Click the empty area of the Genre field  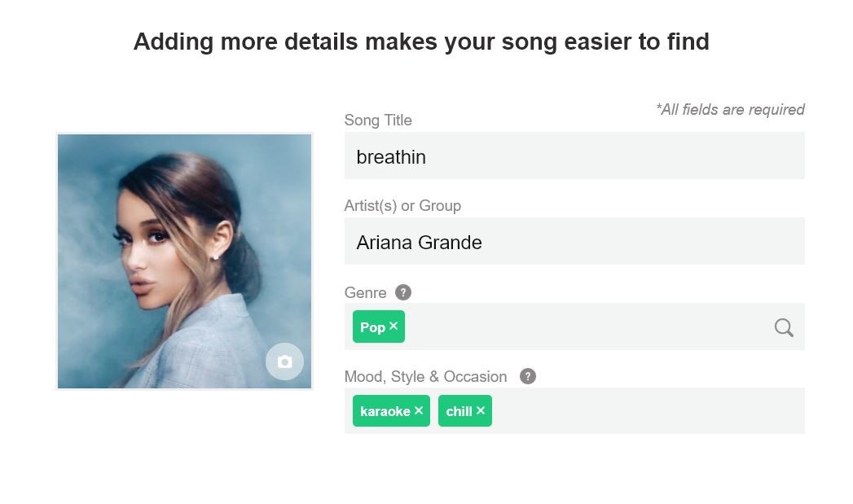(587, 327)
